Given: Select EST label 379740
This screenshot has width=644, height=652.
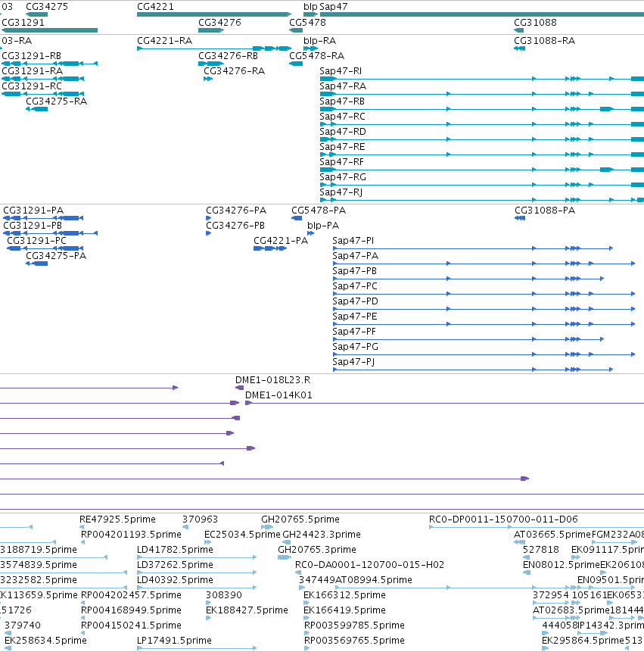Looking at the screenshot, I should 23,625.
